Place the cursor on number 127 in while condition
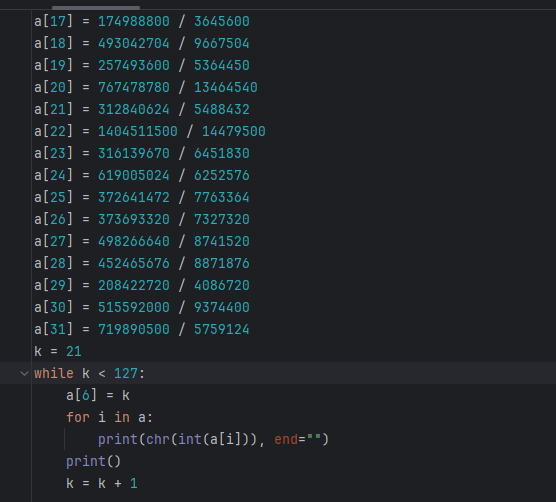 pyautogui.click(x=126, y=373)
